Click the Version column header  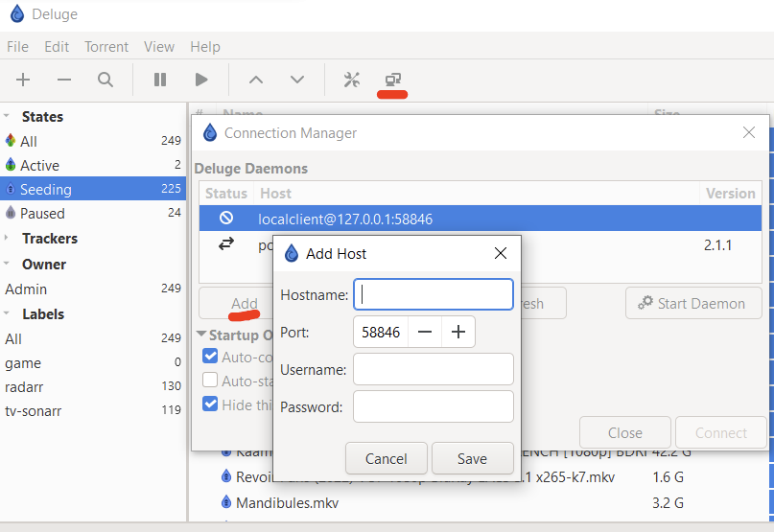731,193
